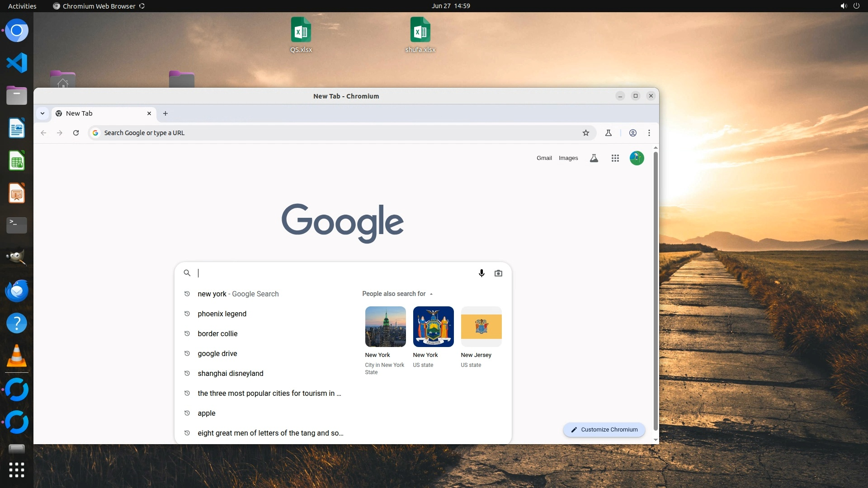Screen dimensions: 868x488
Task: Select the 'shanghai disneyland' suggestion
Action: [230, 374]
